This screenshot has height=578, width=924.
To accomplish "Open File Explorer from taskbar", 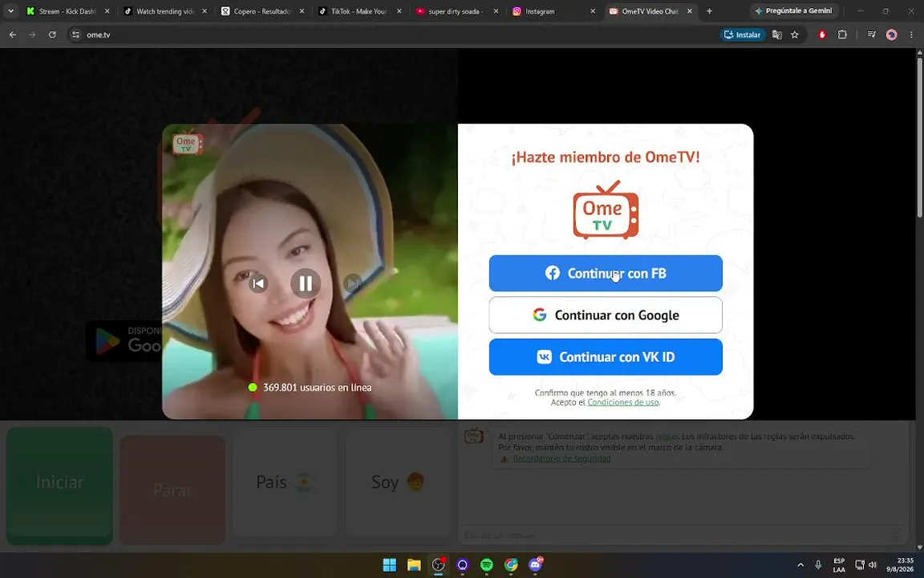I will 414,565.
